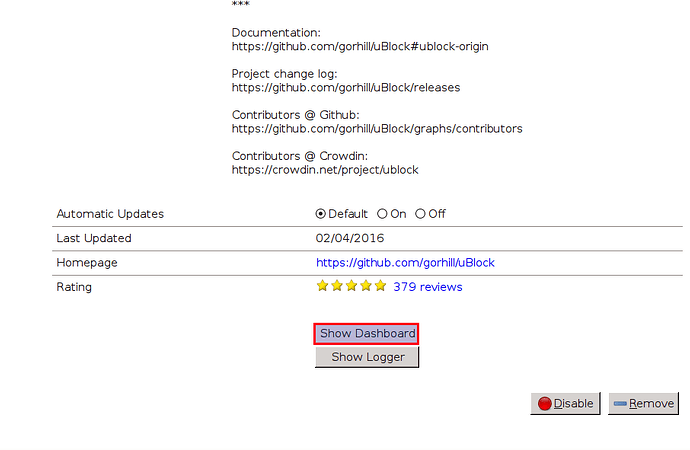
Task: Click the Automatic Updates row label
Action: 110,214
